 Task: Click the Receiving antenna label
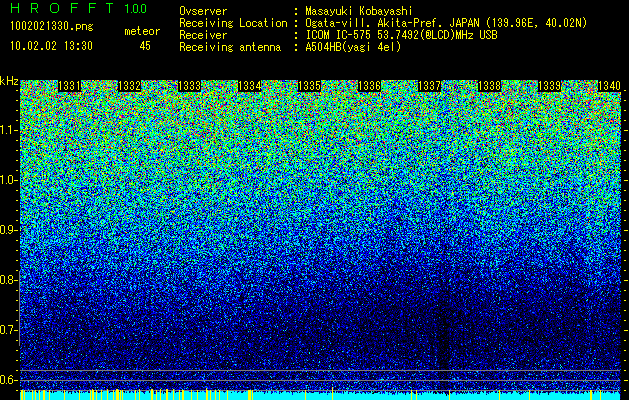pyautogui.click(x=230, y=47)
